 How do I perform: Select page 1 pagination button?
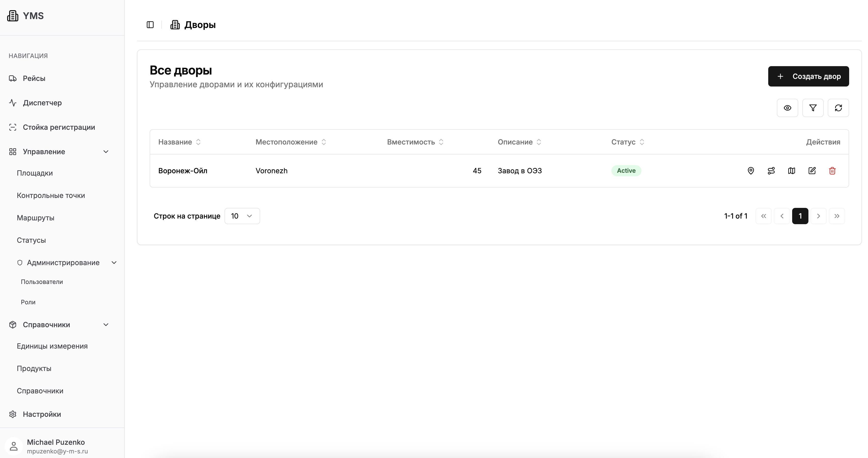[x=800, y=216]
